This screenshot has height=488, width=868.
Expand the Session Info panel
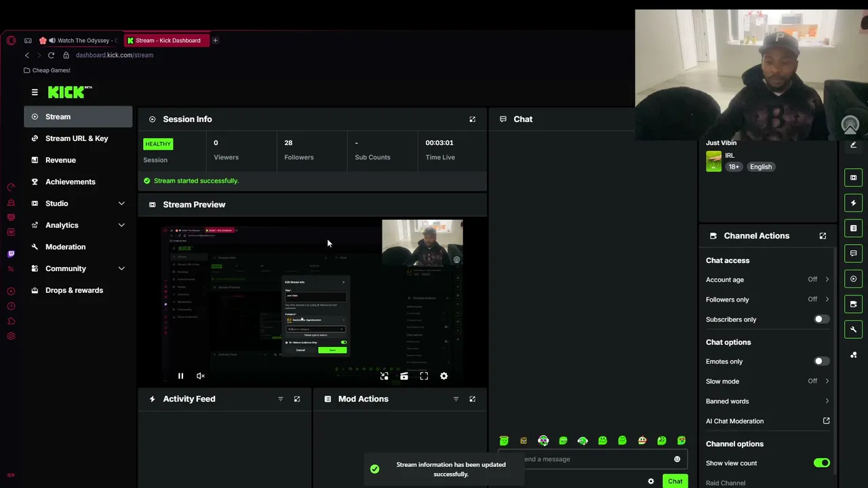pos(473,119)
